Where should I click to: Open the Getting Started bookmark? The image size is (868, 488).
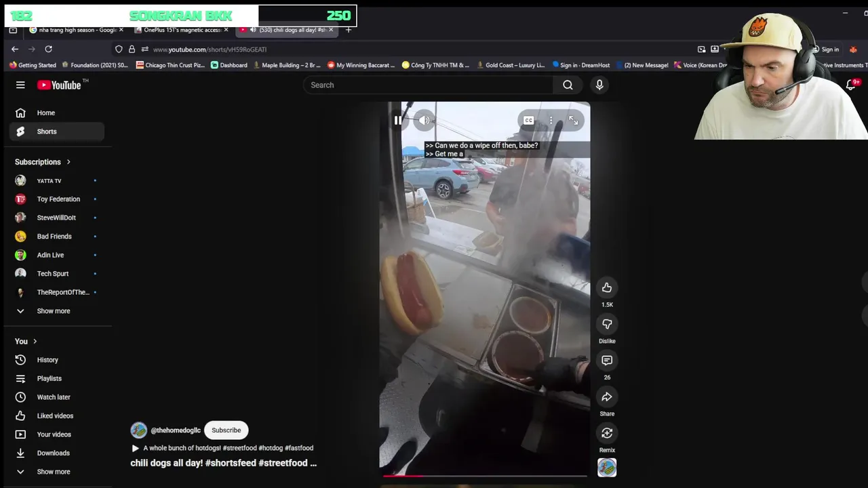tap(33, 65)
